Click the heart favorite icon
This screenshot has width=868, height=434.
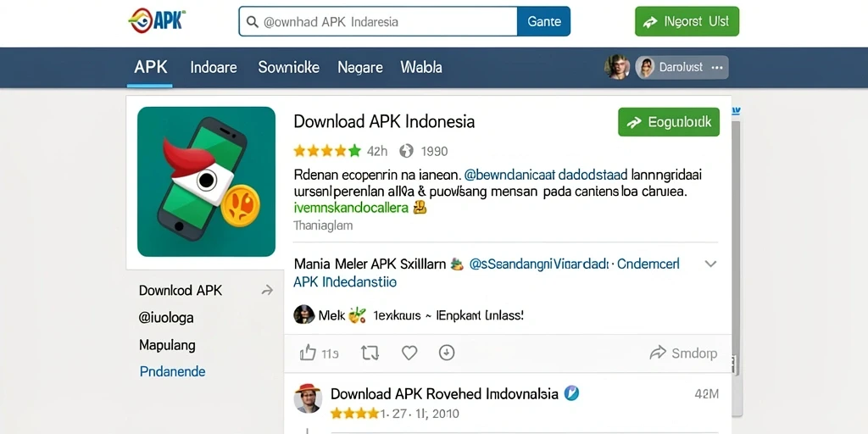(x=409, y=353)
